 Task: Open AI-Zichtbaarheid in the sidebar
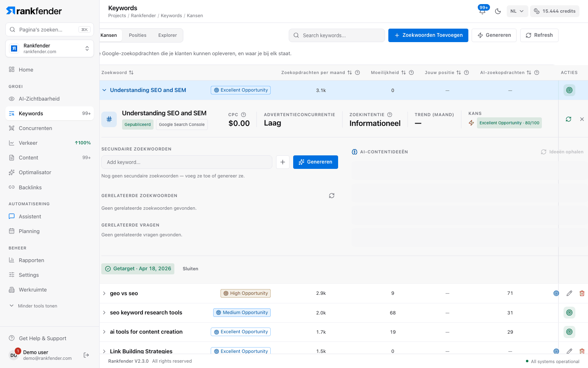click(x=50, y=99)
